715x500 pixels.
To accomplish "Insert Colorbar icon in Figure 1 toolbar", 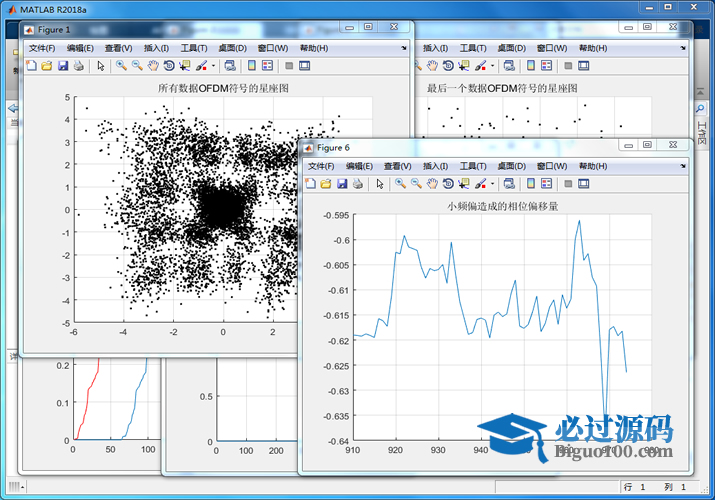I will pyautogui.click(x=252, y=66).
